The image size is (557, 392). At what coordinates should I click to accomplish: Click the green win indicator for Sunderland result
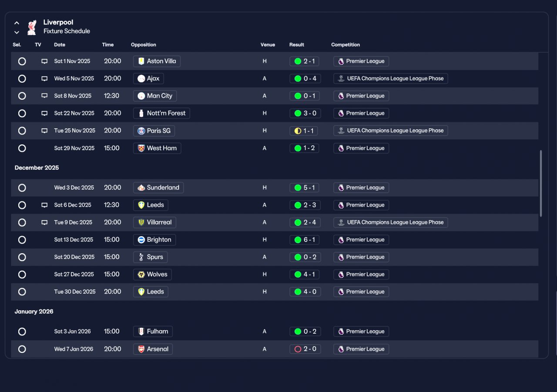(298, 188)
